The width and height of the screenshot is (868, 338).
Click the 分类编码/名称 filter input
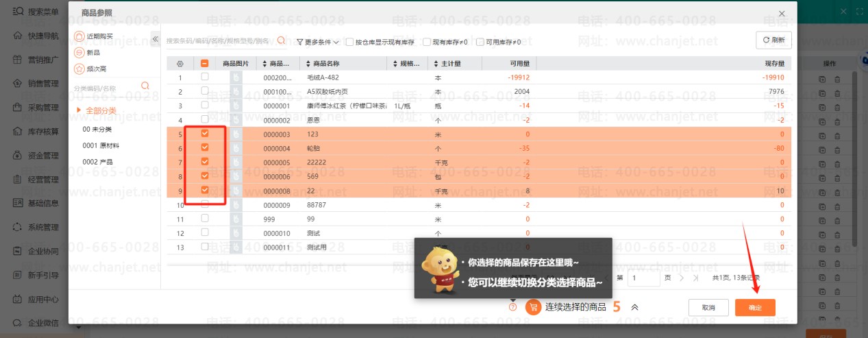click(106, 88)
